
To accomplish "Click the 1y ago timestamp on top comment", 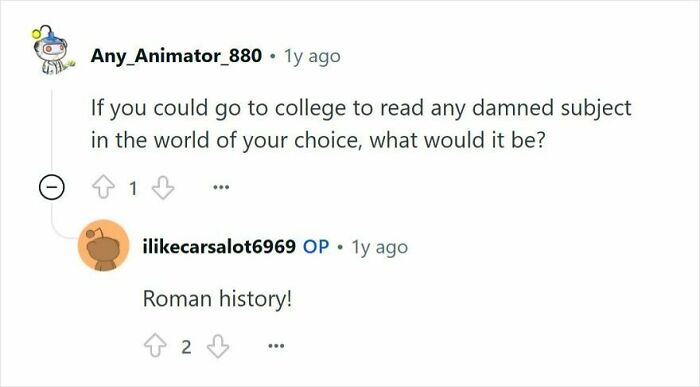I will [312, 57].
